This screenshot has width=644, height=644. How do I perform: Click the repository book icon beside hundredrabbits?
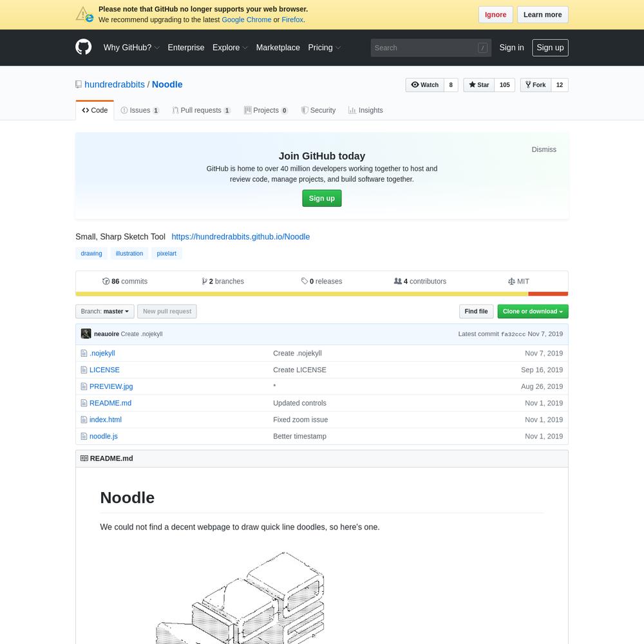(x=79, y=84)
